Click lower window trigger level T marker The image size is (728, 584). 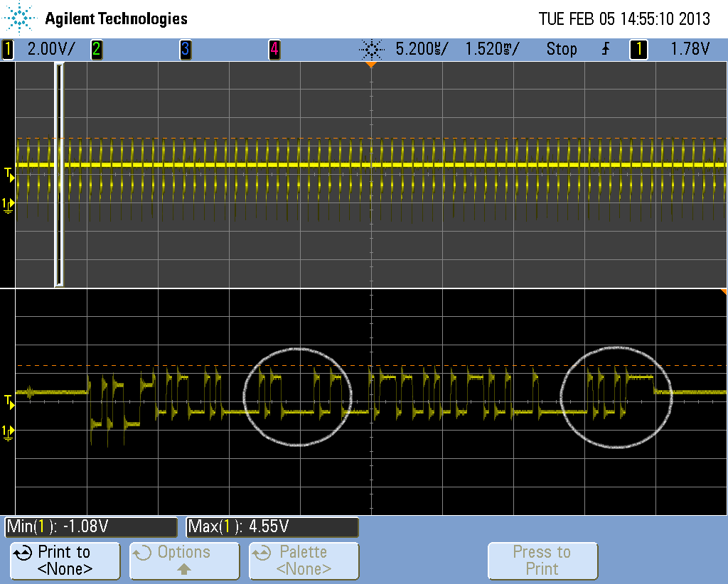[9, 401]
